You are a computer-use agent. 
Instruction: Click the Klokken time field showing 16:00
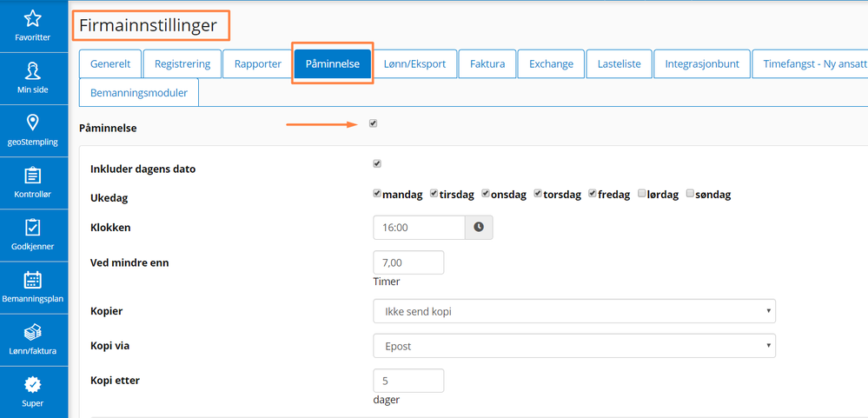pyautogui.click(x=419, y=227)
